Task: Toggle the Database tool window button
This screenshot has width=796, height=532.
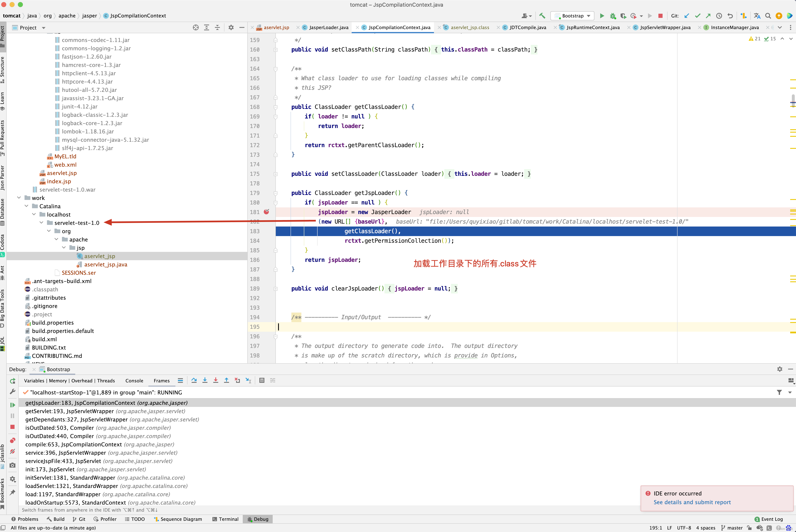Action: click(x=3, y=212)
